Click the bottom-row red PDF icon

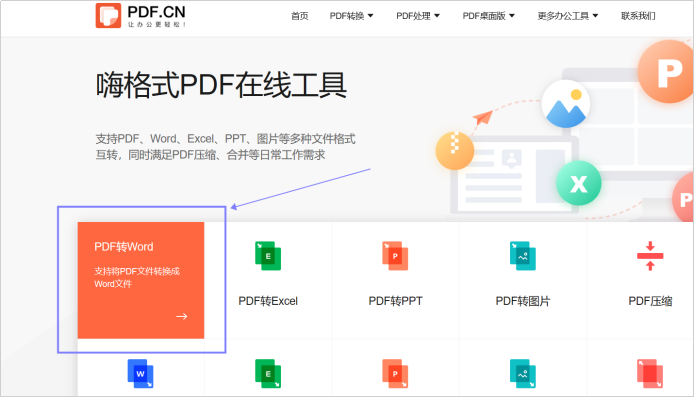650,373
